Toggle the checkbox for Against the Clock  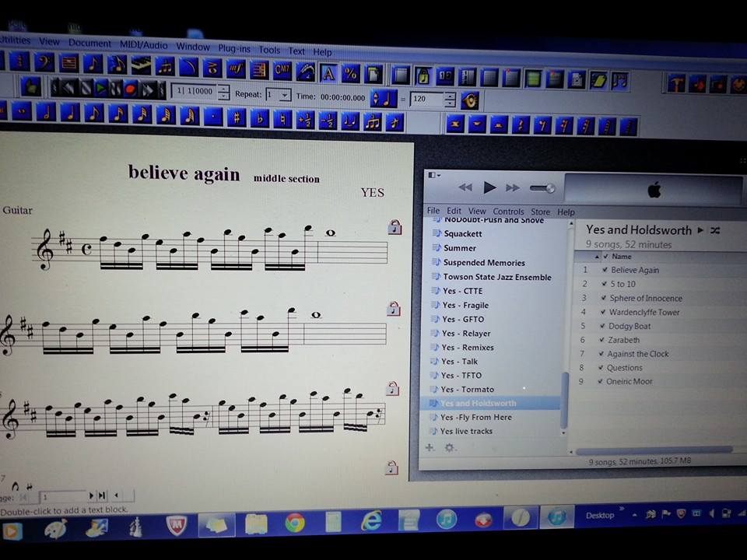pos(601,354)
